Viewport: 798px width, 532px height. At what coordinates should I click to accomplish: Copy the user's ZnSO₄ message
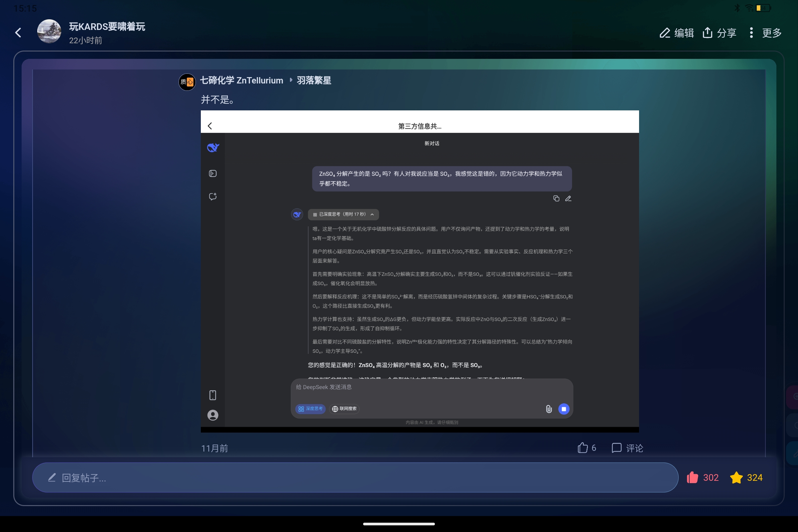click(556, 199)
